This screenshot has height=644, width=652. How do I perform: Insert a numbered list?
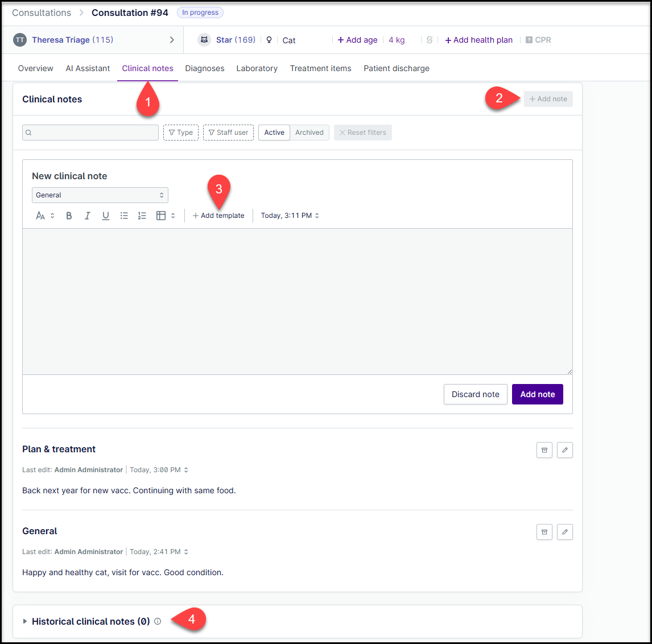pyautogui.click(x=142, y=216)
